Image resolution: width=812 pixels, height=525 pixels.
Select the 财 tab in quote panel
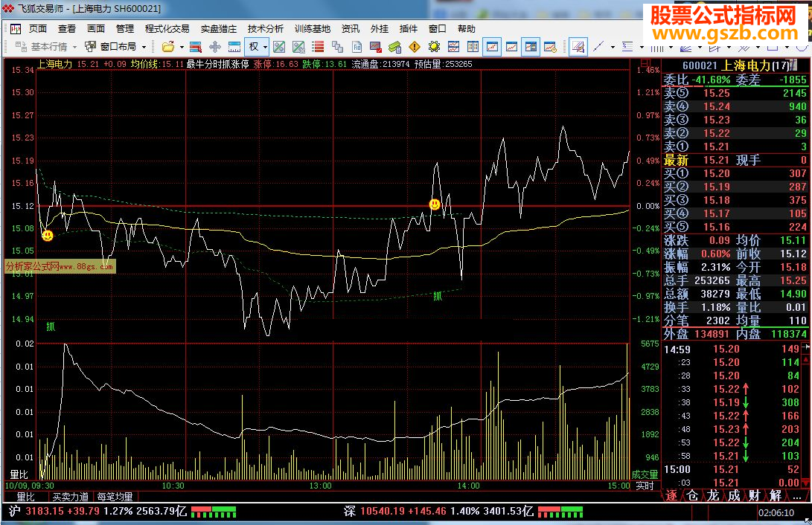(x=755, y=495)
